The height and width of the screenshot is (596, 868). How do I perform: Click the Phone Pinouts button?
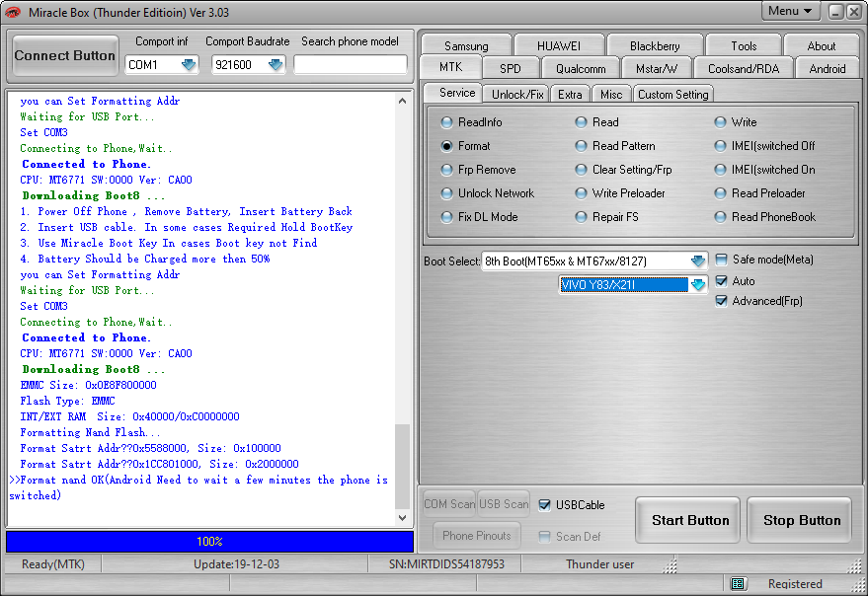click(477, 535)
